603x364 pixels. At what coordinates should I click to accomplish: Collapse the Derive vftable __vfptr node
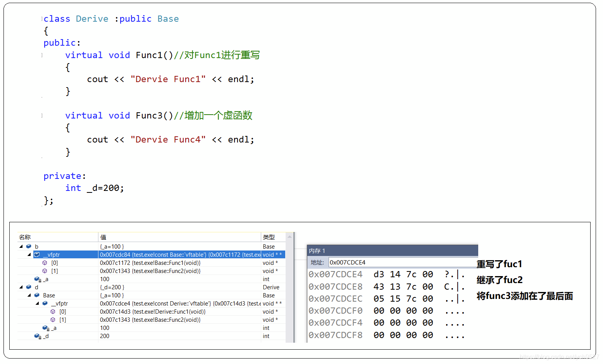click(x=37, y=303)
